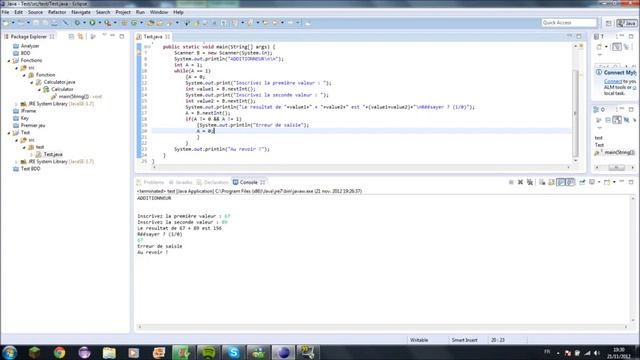
Task: Select the Premier jeu project
Action: (33, 125)
